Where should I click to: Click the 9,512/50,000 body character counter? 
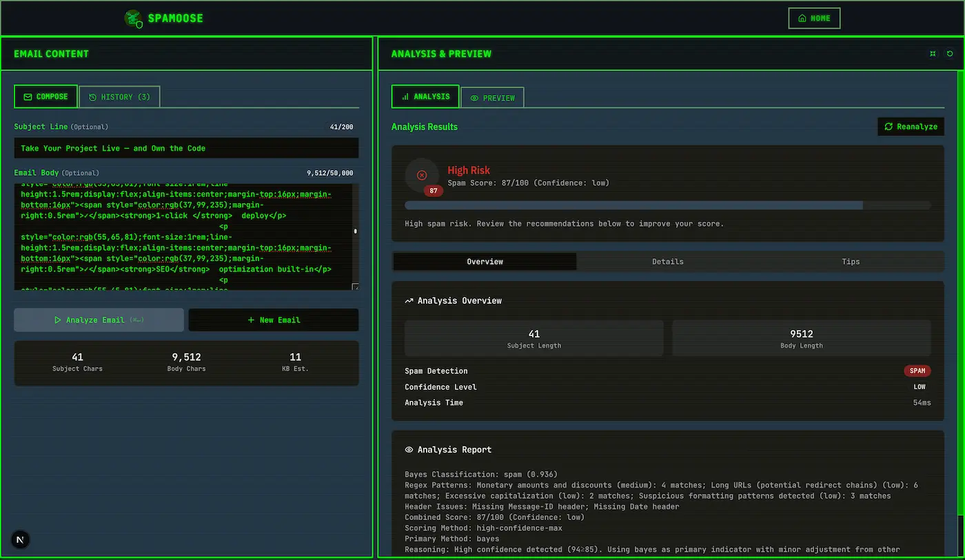(330, 173)
